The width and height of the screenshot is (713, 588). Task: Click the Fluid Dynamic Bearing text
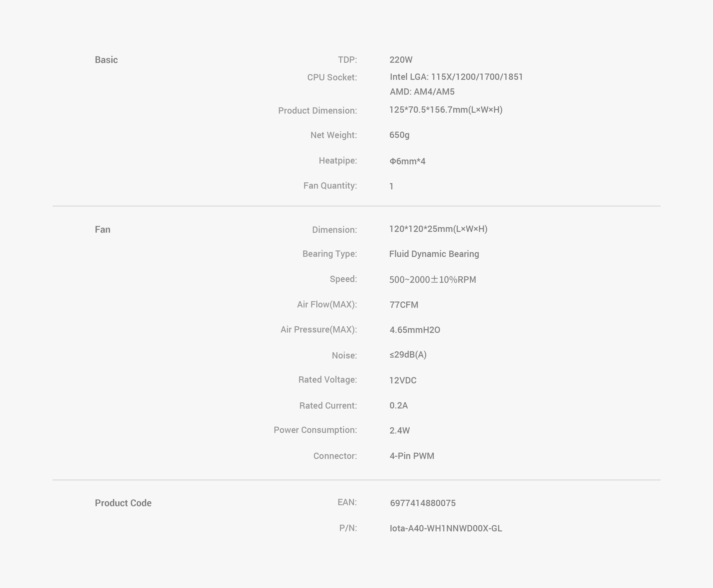(434, 254)
